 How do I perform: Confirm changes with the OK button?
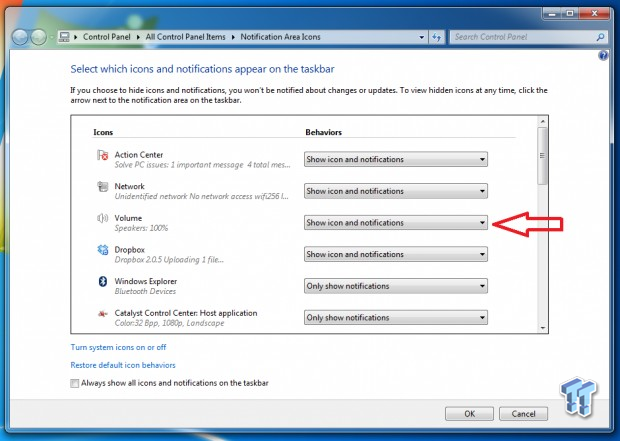click(469, 414)
